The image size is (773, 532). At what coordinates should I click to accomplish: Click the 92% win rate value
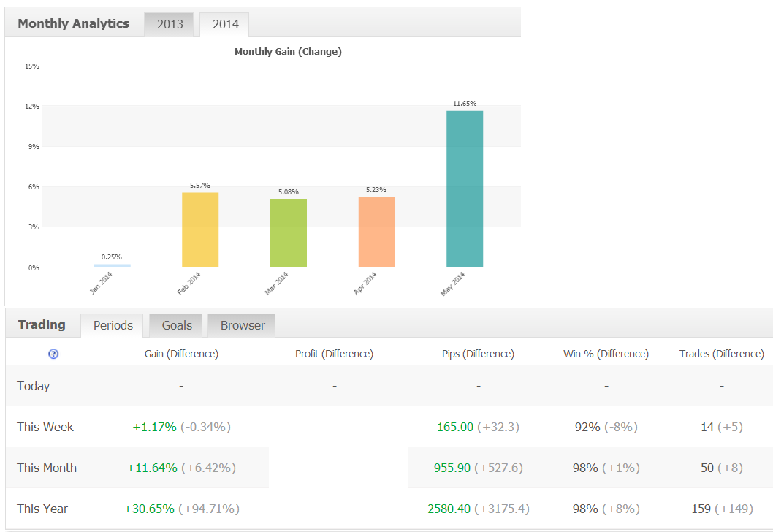click(x=587, y=427)
